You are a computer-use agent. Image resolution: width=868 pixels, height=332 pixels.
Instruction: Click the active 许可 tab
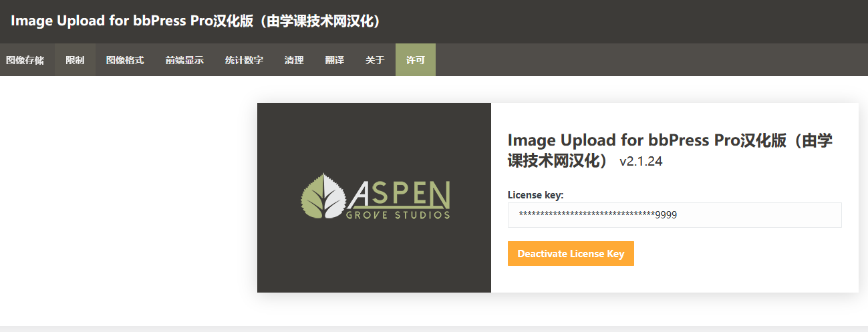click(x=415, y=60)
